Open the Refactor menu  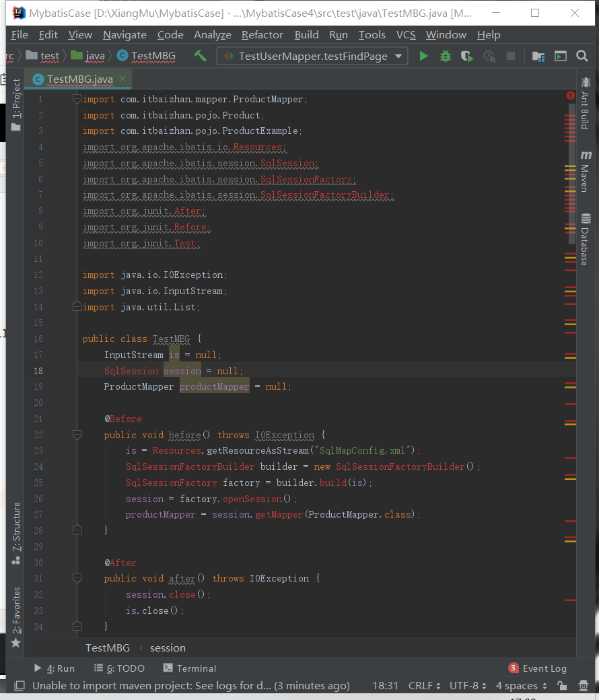tap(262, 35)
